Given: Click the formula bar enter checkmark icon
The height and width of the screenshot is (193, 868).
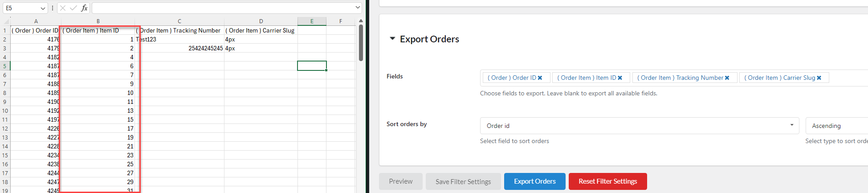Looking at the screenshot, I should tap(73, 8).
